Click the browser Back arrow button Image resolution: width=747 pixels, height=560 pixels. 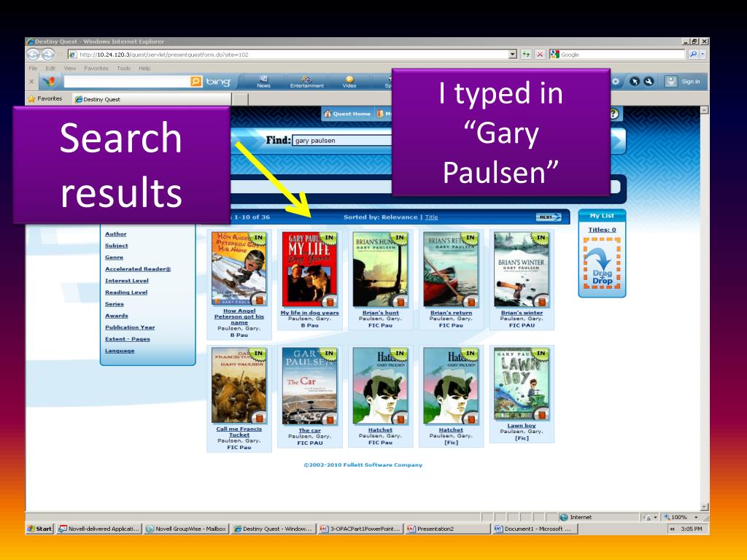click(x=33, y=54)
